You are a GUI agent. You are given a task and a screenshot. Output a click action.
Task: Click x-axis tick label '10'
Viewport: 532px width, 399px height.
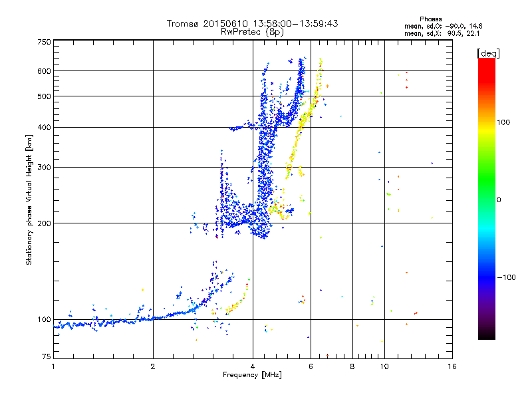pos(384,366)
